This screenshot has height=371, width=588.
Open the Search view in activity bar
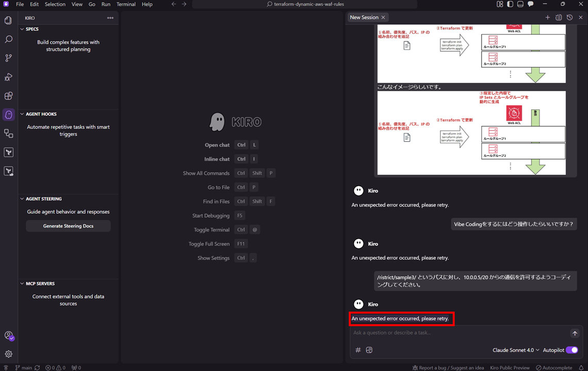tap(8, 39)
